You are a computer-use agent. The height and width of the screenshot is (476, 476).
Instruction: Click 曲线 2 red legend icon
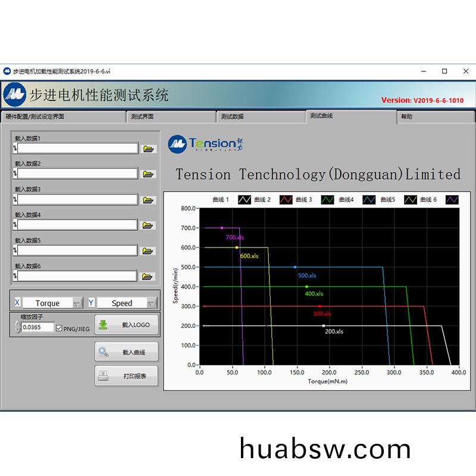pos(286,200)
